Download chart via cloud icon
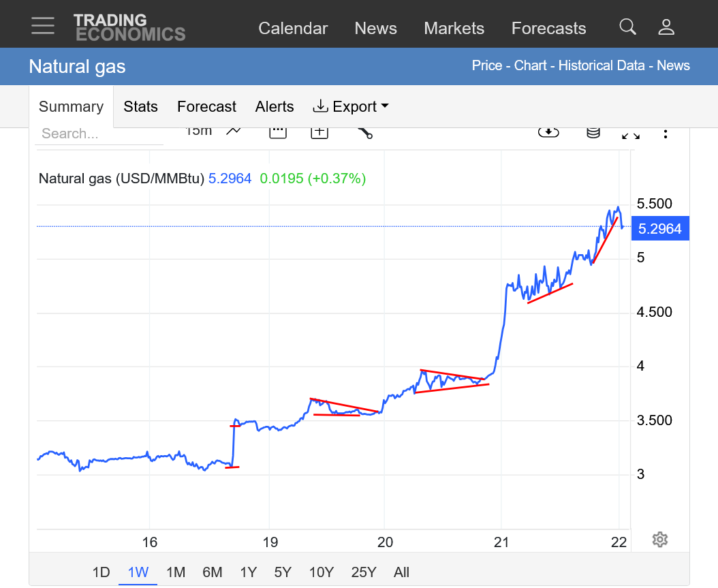 click(x=548, y=131)
